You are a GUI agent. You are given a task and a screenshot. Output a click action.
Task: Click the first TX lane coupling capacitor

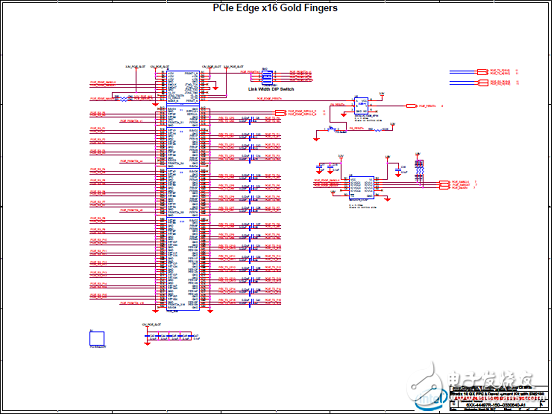250,120
